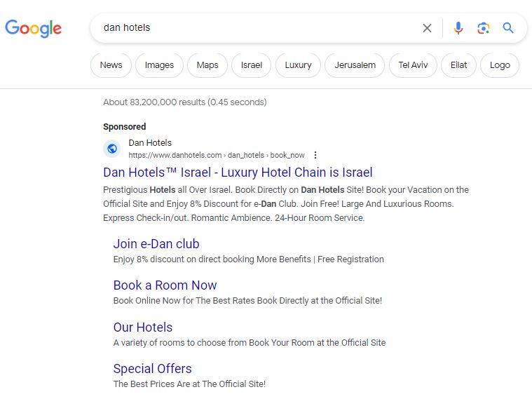This screenshot has height=399, width=532.
Task: Start voice search with microphone icon
Action: 458,28
